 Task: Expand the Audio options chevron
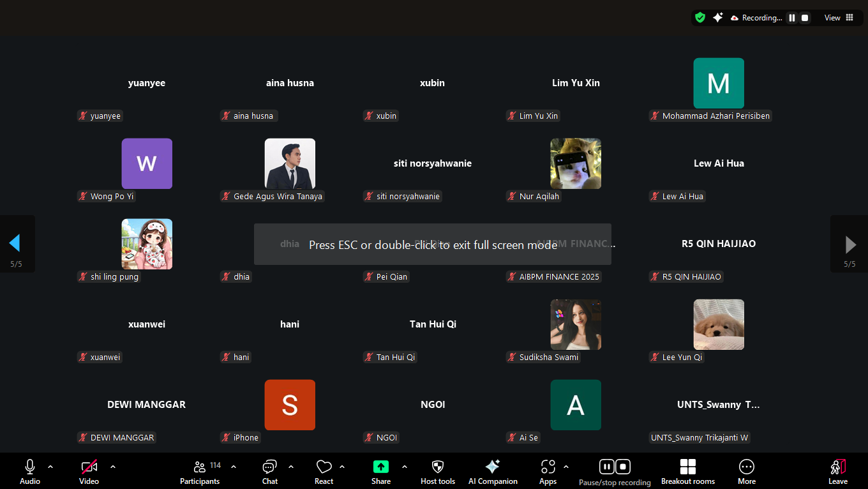coord(50,467)
